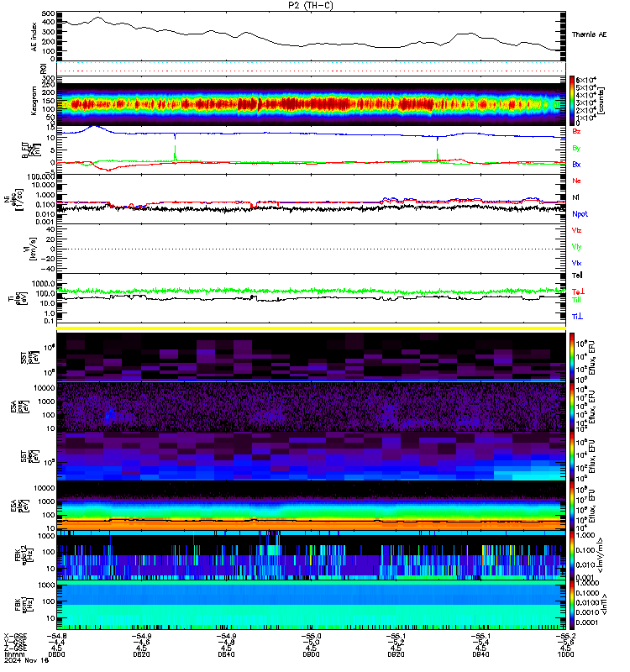Click the 'hhmm' row label
The width and height of the screenshot is (630, 672).
click(14, 654)
